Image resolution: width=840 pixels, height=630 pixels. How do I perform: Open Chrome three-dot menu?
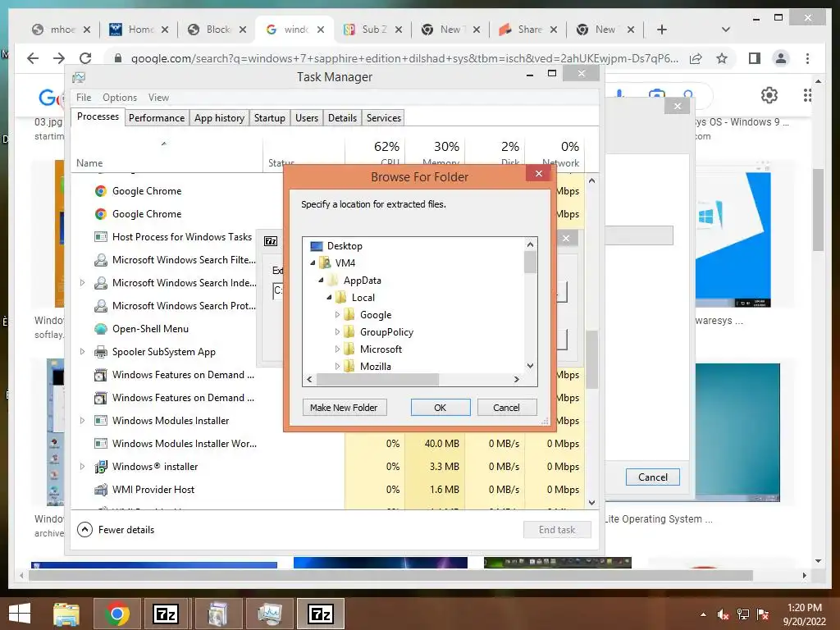pos(807,58)
